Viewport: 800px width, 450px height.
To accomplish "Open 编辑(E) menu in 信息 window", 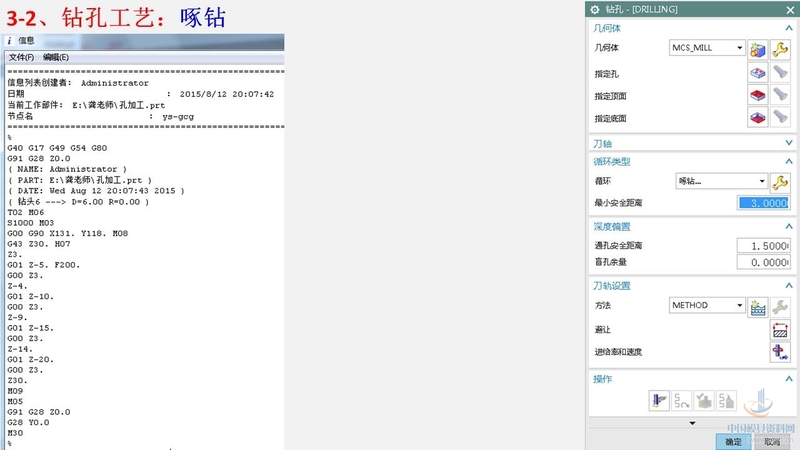I will click(56, 57).
